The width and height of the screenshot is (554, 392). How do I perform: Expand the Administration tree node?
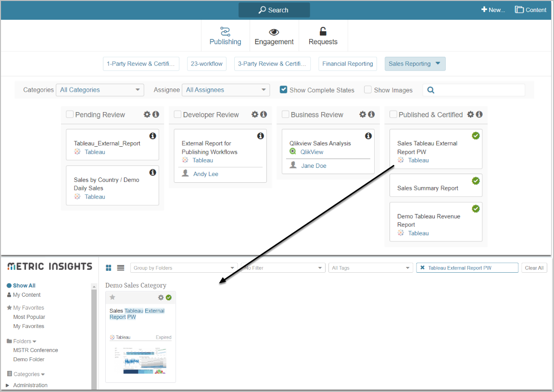7,385
